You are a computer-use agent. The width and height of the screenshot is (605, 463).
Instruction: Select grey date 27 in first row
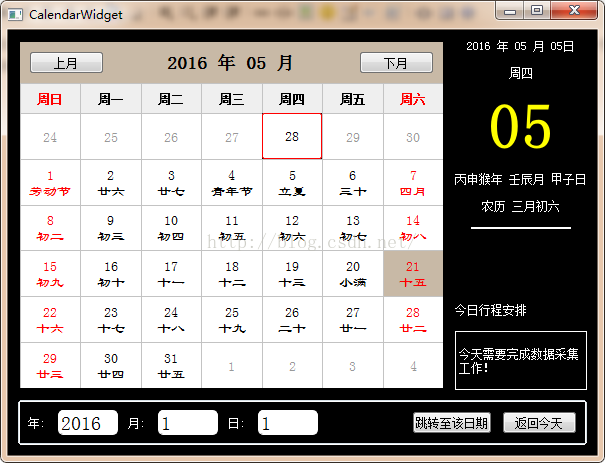(x=232, y=137)
